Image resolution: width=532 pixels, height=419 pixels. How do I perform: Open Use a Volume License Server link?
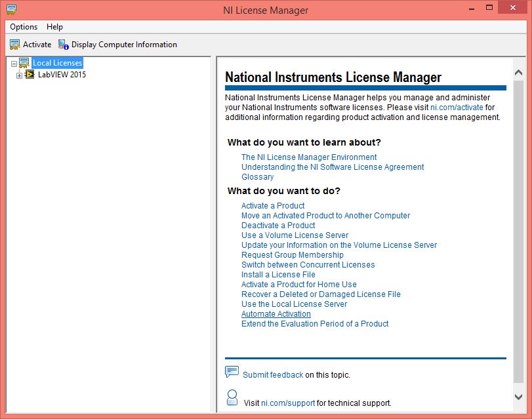295,235
